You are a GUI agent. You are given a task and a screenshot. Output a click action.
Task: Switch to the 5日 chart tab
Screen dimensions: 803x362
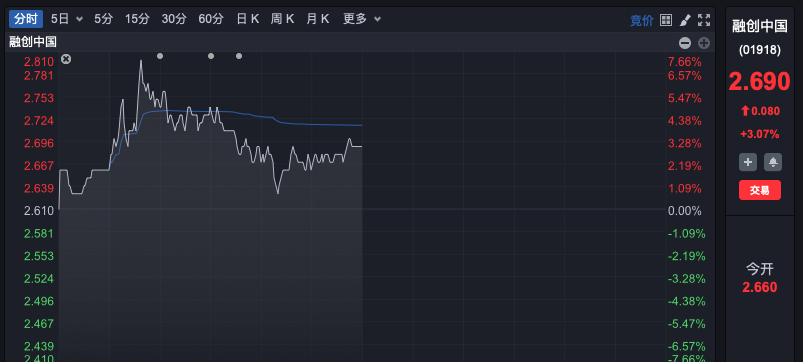tap(59, 19)
